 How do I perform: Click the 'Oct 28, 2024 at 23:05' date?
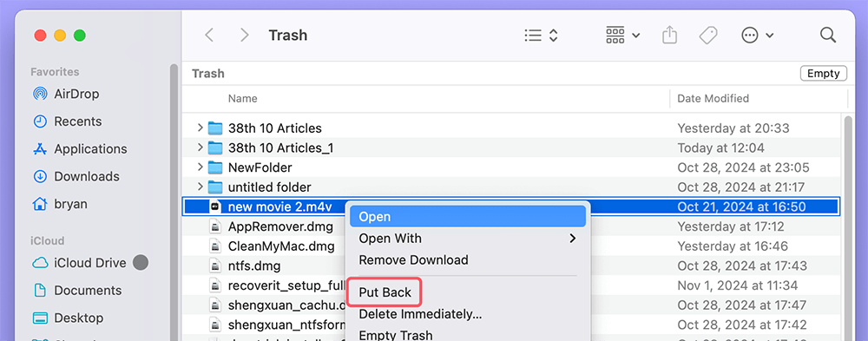tap(744, 167)
